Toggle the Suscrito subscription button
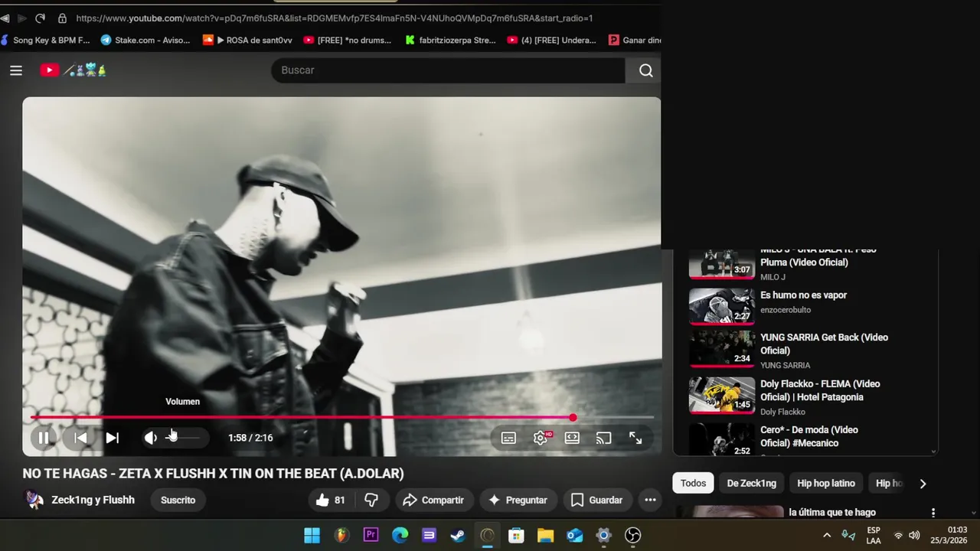Image resolution: width=980 pixels, height=551 pixels. [178, 500]
